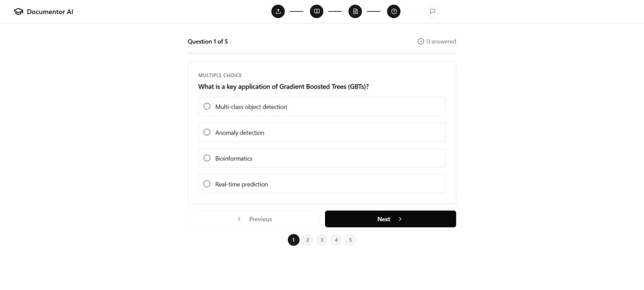Open the book reading step icon
This screenshot has width=644, height=290.
pos(316,11)
